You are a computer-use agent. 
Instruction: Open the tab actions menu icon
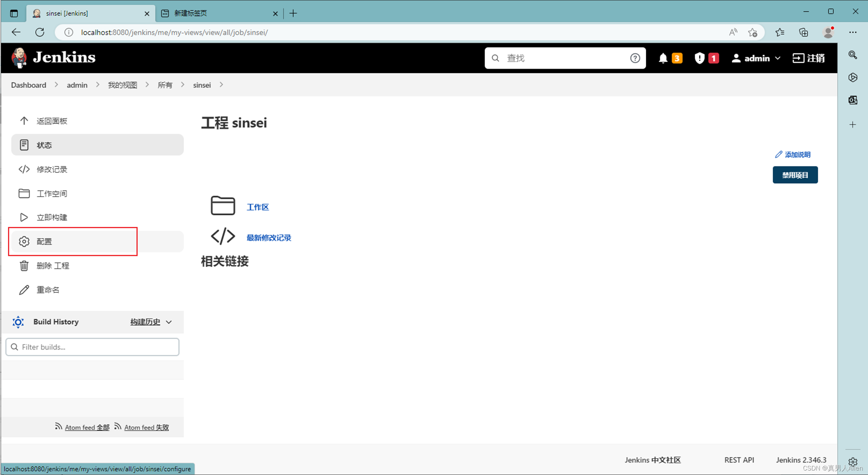[14, 13]
